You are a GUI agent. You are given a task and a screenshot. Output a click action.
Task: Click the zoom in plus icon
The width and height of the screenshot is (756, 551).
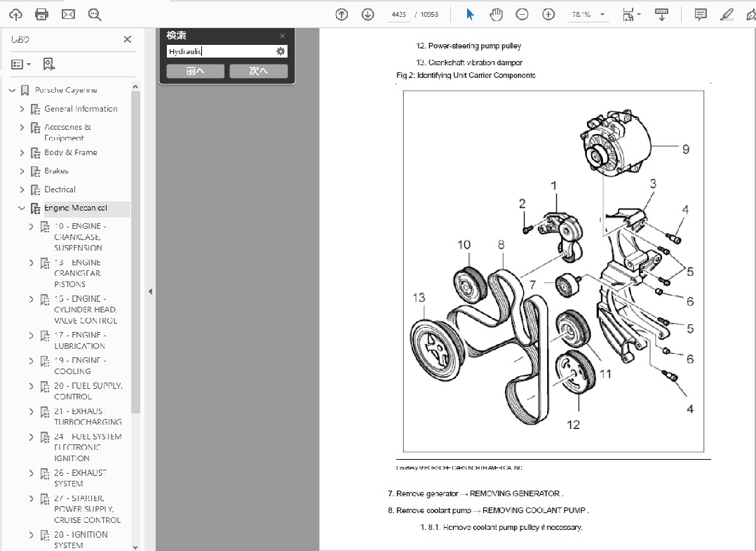click(548, 14)
